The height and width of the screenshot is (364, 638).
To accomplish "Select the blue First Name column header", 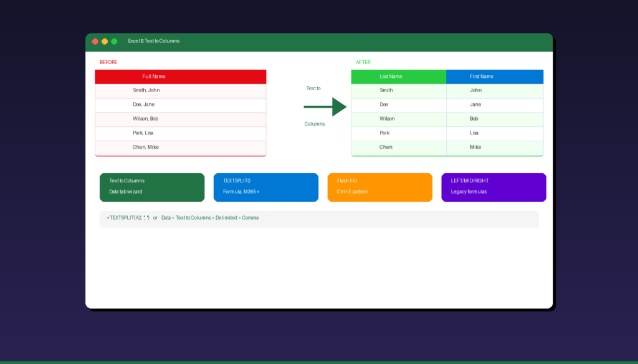I will coord(494,77).
